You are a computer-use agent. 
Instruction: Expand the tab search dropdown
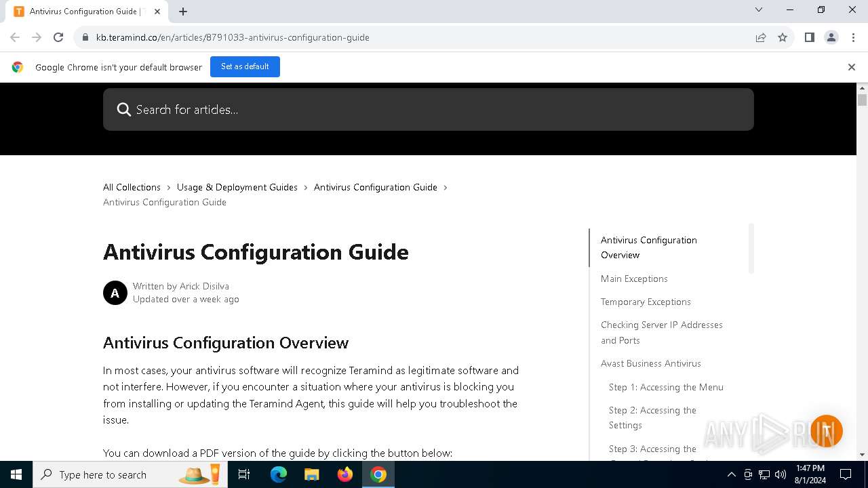click(759, 9)
